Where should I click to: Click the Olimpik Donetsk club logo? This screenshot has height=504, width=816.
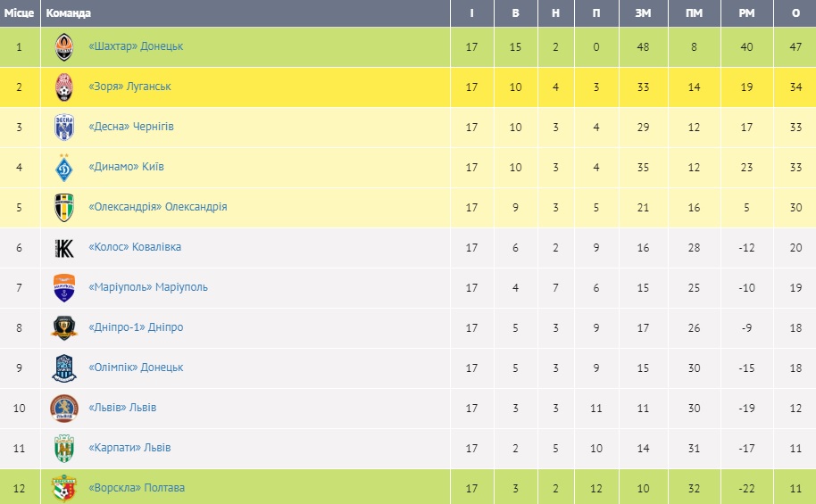pos(64,368)
